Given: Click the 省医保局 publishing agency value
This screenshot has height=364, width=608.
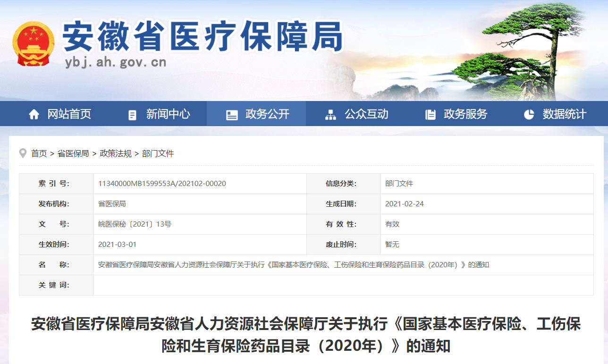Looking at the screenshot, I should [112, 204].
